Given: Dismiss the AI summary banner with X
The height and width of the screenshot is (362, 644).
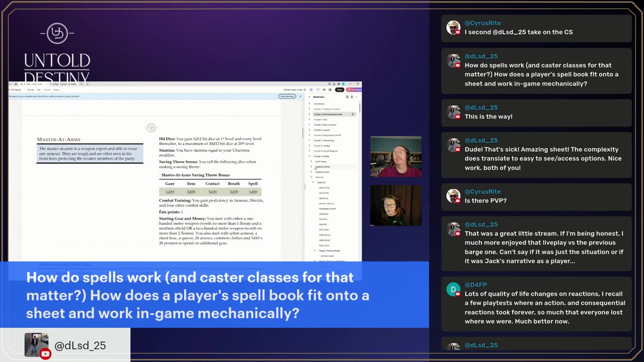Looking at the screenshot, I should [300, 96].
